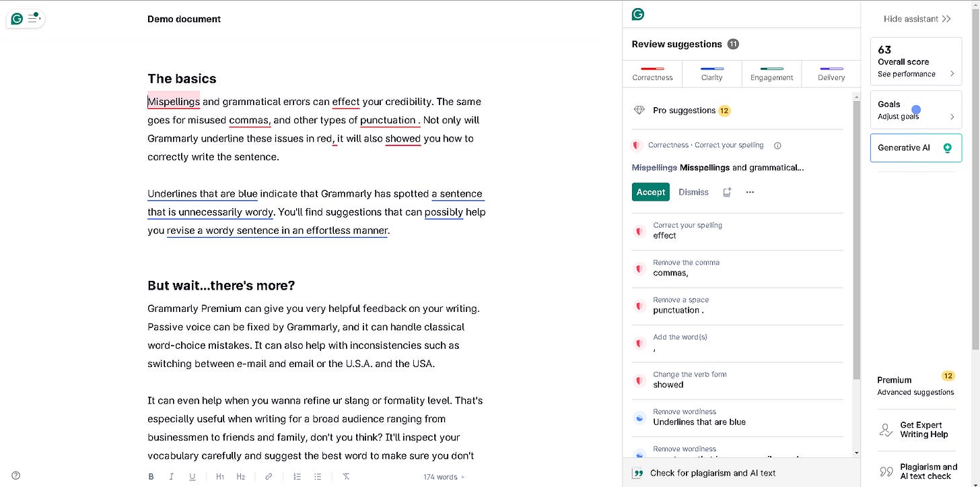Click the quote icon in Check for plagiarism bar
This screenshot has height=487, width=980.
coord(637,473)
